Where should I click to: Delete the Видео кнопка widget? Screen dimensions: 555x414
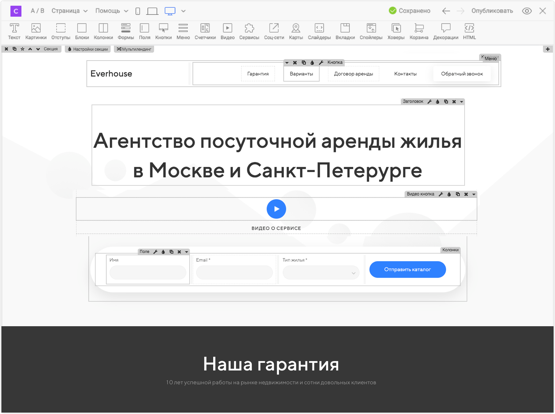[466, 194]
